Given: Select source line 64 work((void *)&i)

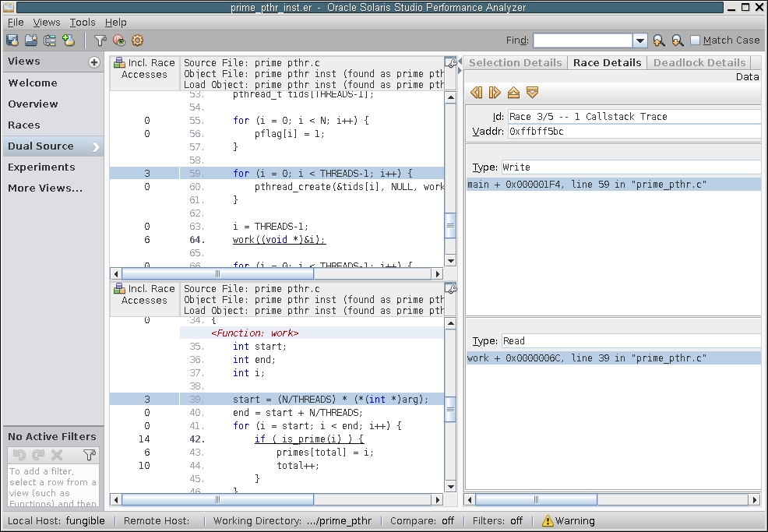Looking at the screenshot, I should (x=279, y=240).
